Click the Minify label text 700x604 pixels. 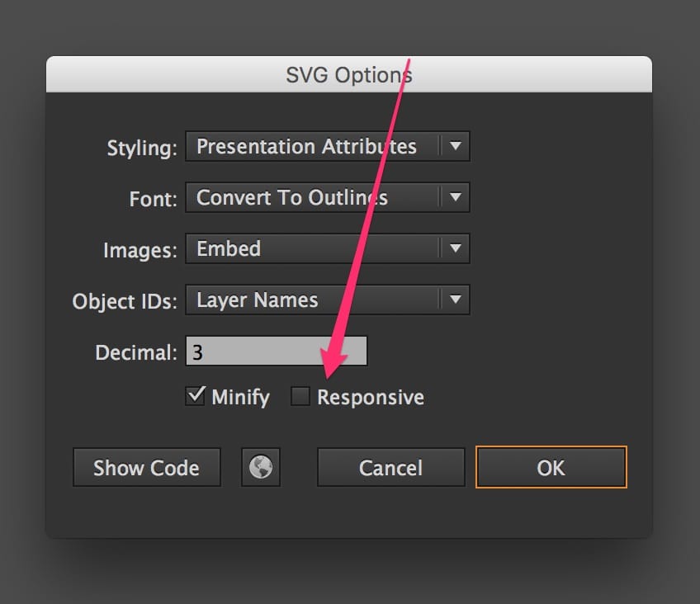tap(240, 398)
